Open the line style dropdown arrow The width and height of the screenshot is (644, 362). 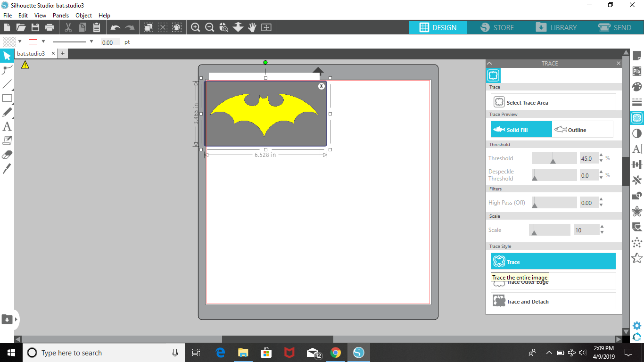click(91, 41)
